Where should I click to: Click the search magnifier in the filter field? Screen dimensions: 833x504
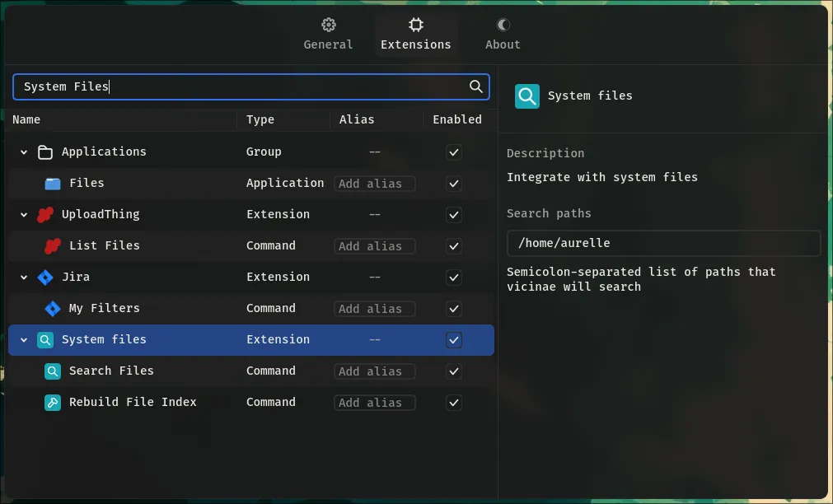475,86
